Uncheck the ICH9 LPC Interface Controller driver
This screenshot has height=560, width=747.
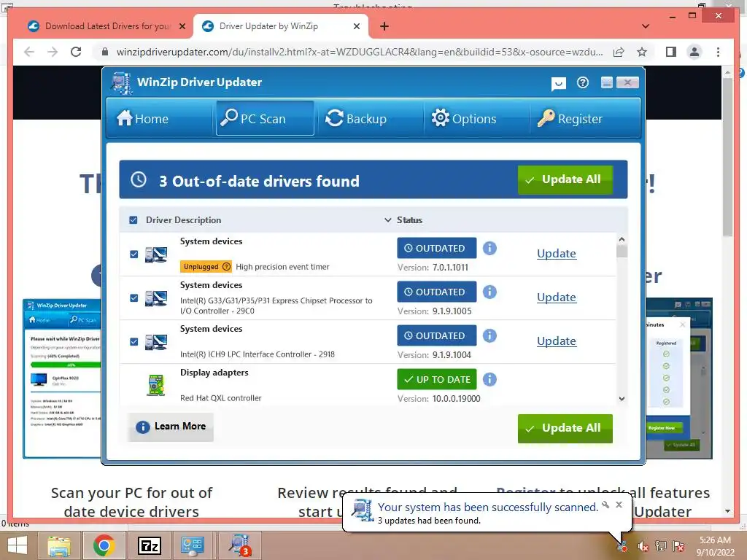pyautogui.click(x=134, y=342)
